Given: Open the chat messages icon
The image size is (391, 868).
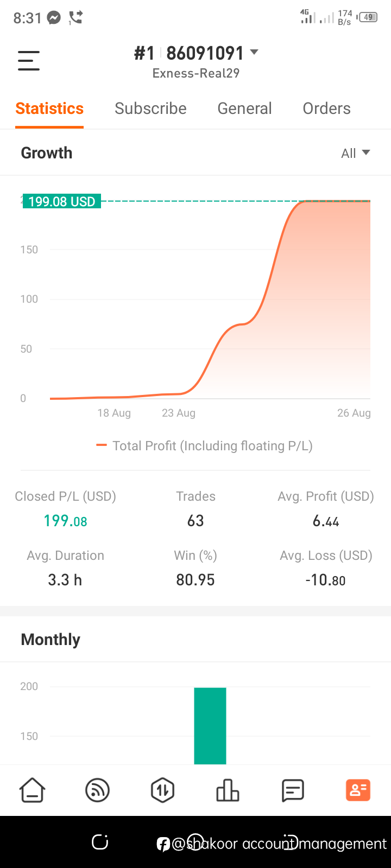Looking at the screenshot, I should (x=293, y=790).
